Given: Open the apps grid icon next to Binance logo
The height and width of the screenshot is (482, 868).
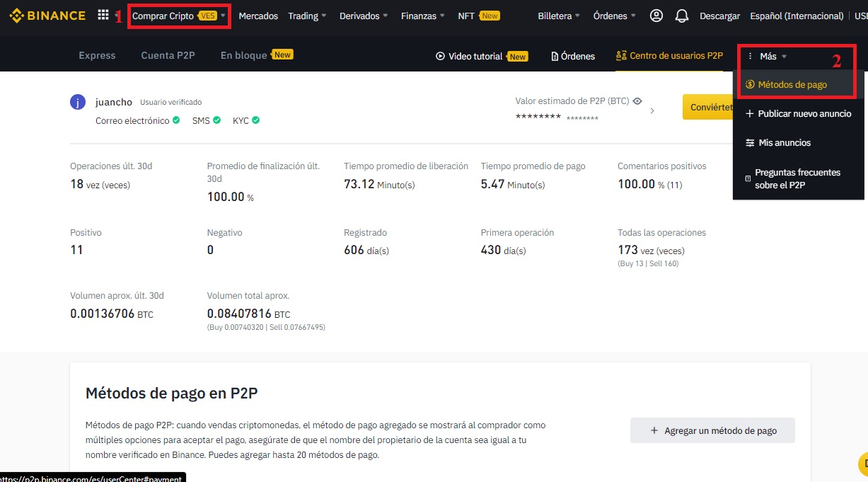Looking at the screenshot, I should (103, 15).
